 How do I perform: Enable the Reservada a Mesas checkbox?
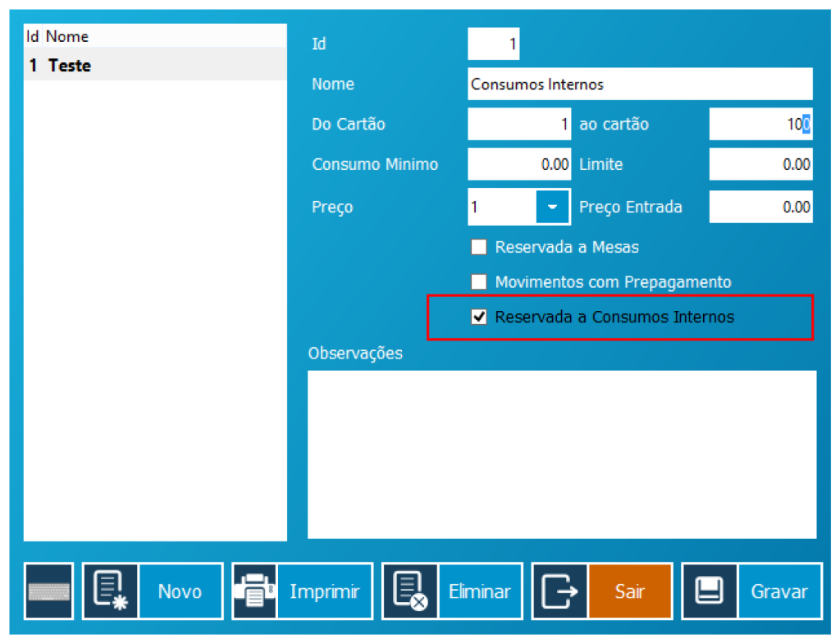[479, 247]
